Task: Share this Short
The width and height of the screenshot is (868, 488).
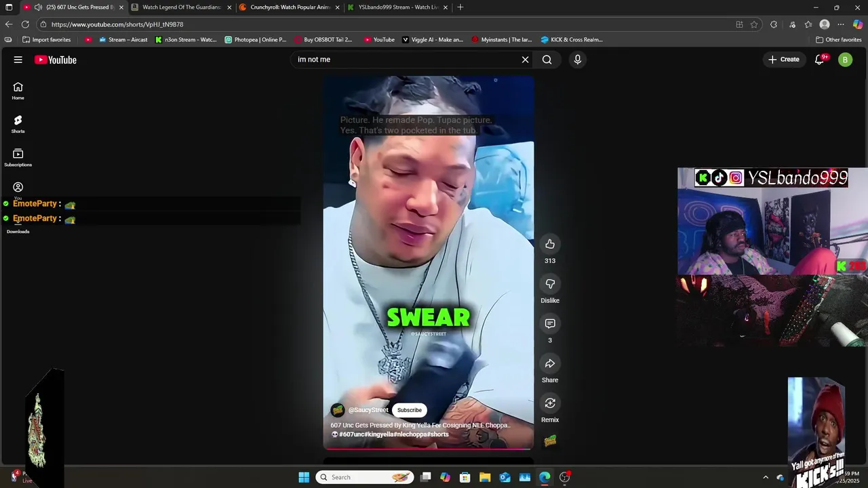Action: tap(550, 363)
